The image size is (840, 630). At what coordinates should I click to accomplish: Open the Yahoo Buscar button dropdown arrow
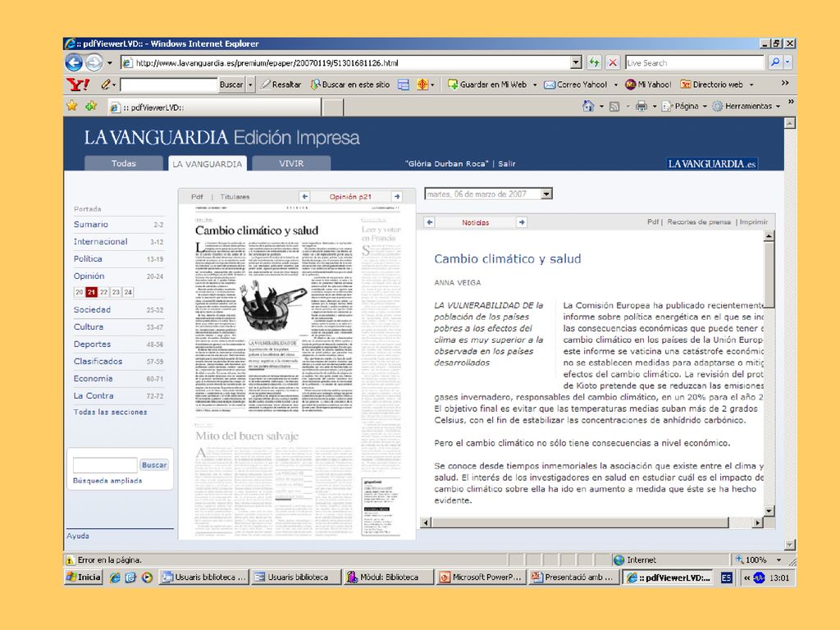tap(249, 84)
